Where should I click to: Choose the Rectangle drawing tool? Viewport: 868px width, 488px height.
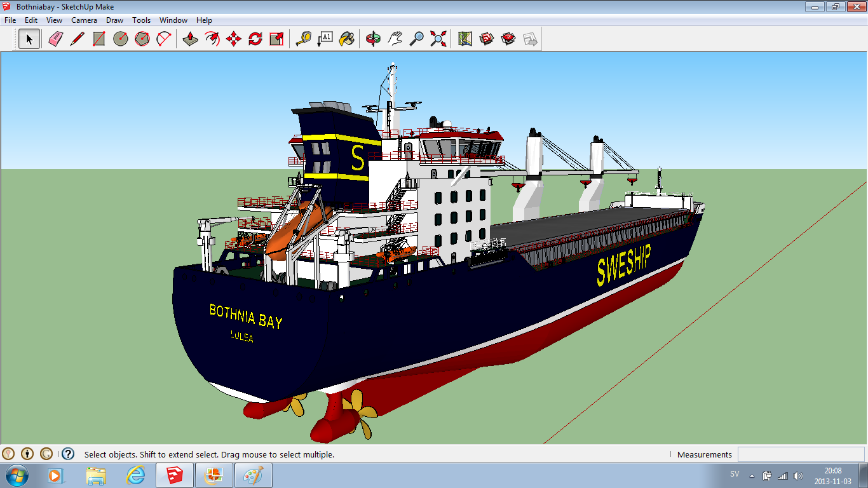tap(98, 39)
